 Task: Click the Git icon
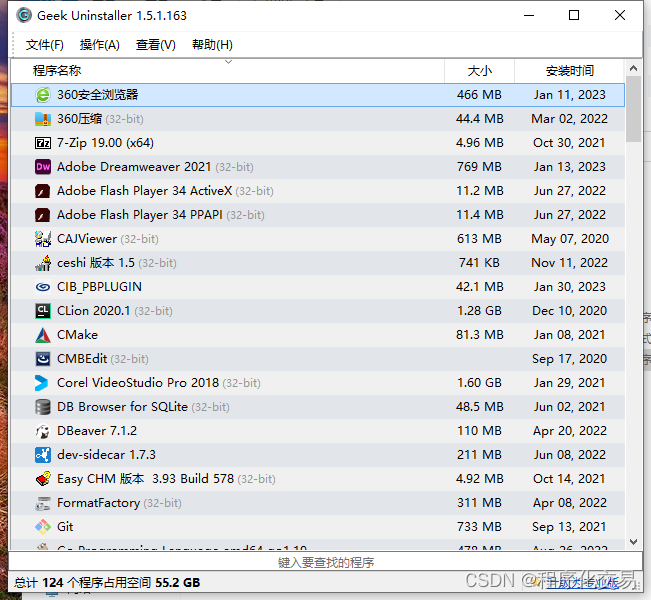(x=43, y=527)
